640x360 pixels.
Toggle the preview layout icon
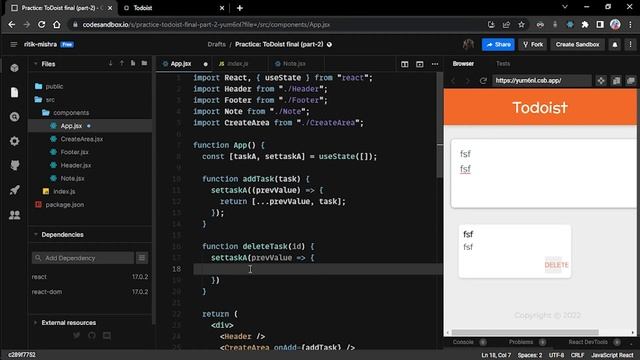pyautogui.click(x=420, y=64)
